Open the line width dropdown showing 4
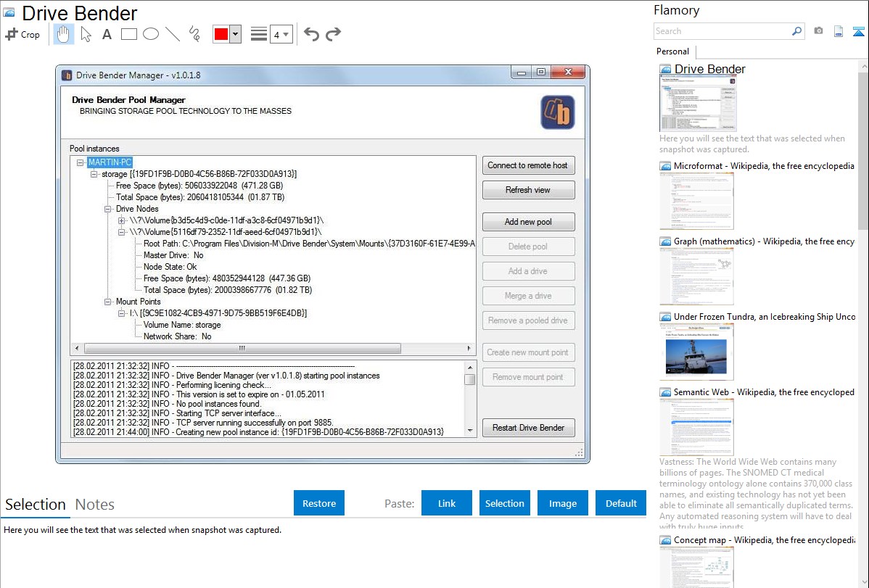 point(281,34)
